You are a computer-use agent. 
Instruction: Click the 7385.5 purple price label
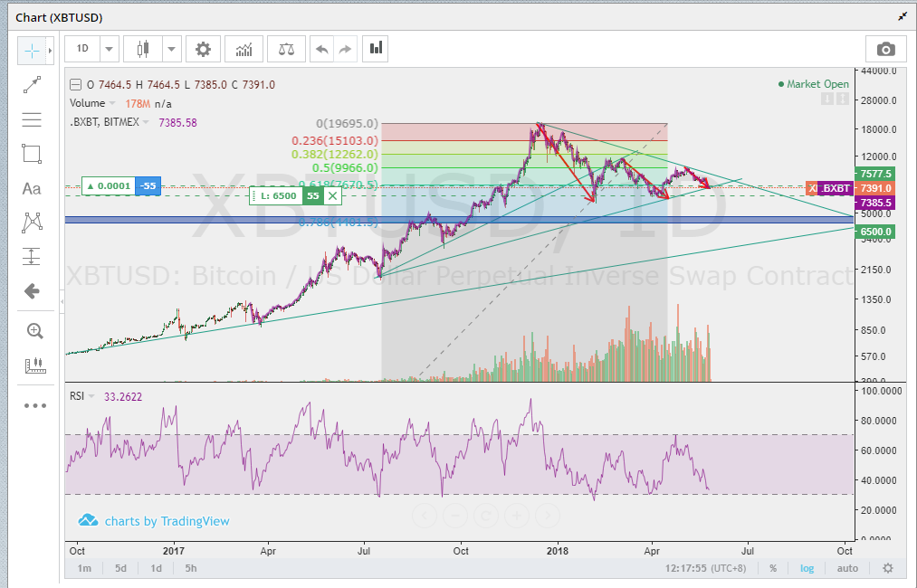(x=874, y=203)
